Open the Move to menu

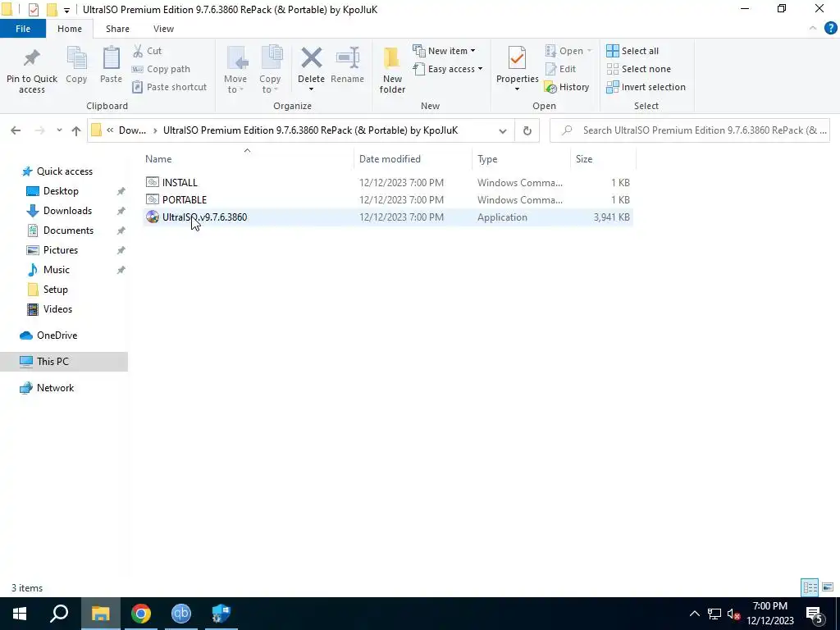(235, 70)
